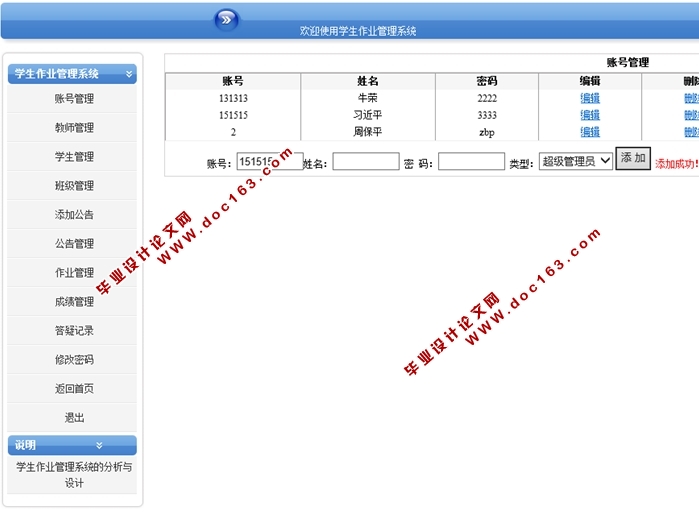This screenshot has height=529, width=699.
Task: Click delete link in 习近平 row
Action: tap(691, 115)
